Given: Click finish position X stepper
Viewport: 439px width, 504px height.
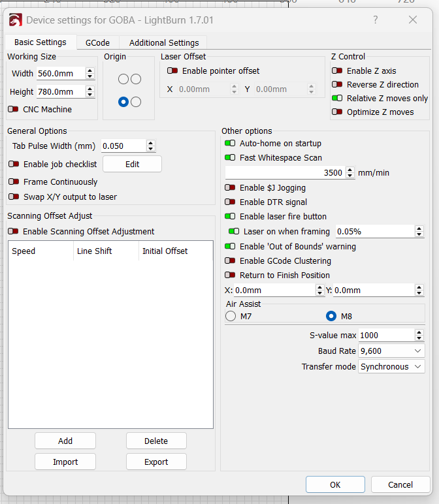Looking at the screenshot, I should [x=319, y=291].
